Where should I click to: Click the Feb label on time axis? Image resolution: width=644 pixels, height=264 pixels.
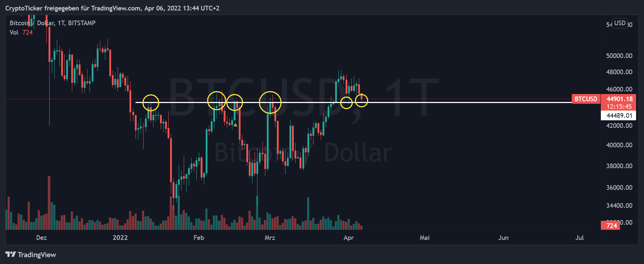pos(199,238)
